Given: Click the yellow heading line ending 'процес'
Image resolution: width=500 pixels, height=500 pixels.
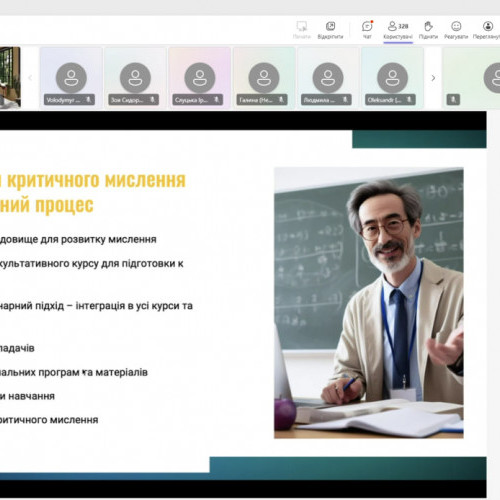Looking at the screenshot, I should click(x=47, y=205).
